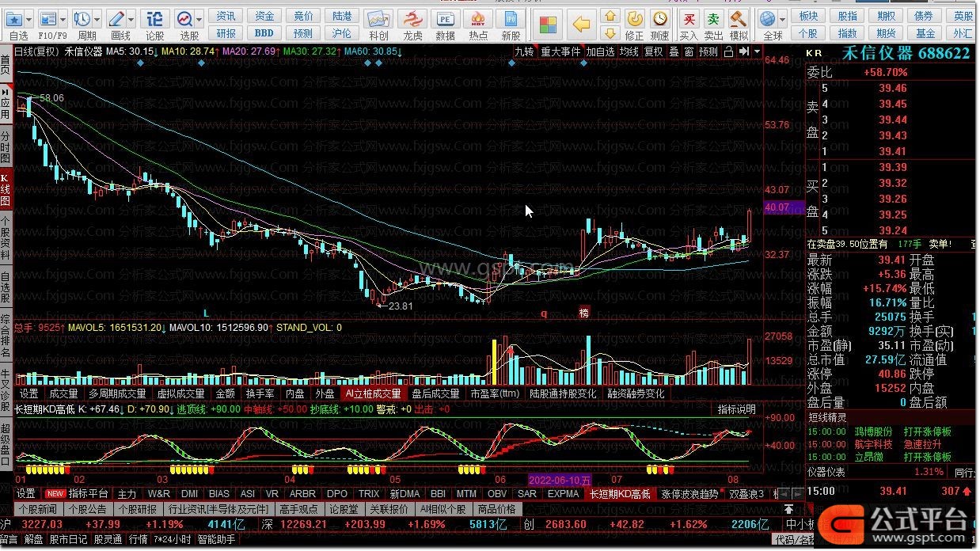Image resolution: width=980 pixels, height=551 pixels.
Task: Open the 新股 IPO icon
Action: (511, 19)
